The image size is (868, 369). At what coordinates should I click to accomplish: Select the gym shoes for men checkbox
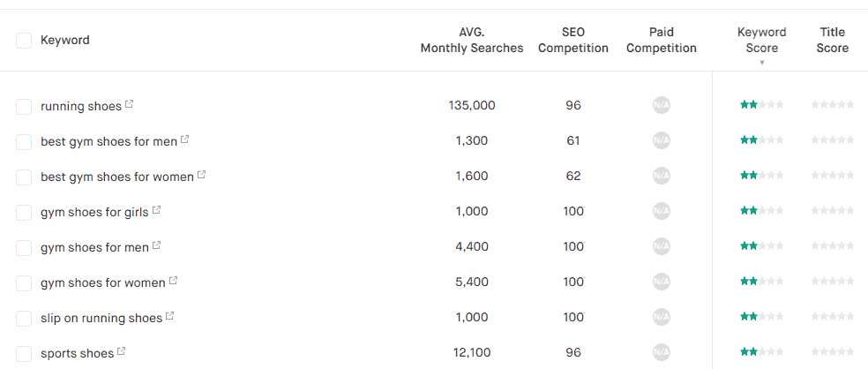tap(24, 248)
